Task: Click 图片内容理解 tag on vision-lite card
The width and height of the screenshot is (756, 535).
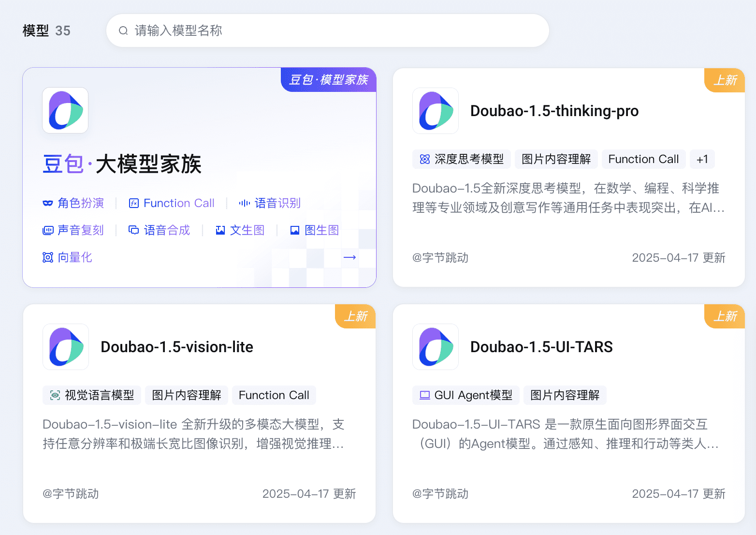Action: tap(187, 395)
